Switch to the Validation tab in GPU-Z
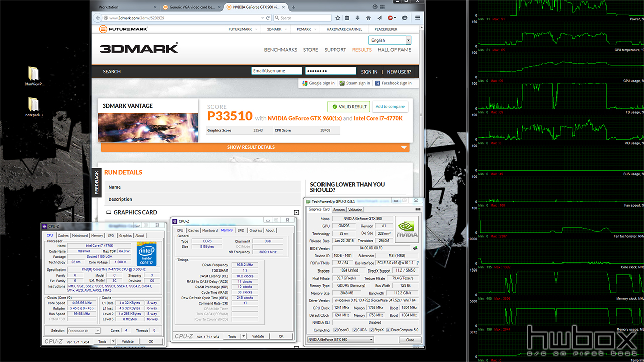Screen dimensions: 644x362 tap(355, 210)
